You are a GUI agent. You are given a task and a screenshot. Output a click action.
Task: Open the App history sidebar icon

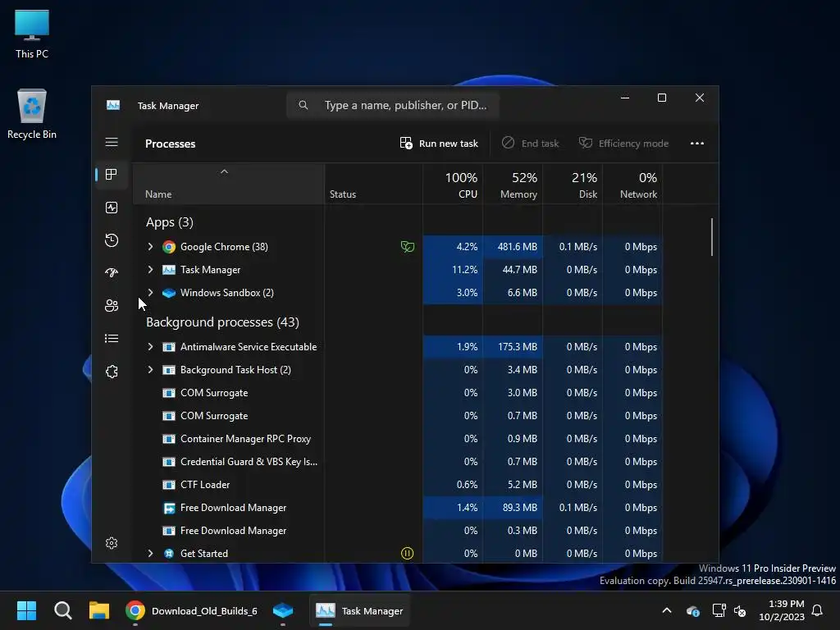(112, 240)
